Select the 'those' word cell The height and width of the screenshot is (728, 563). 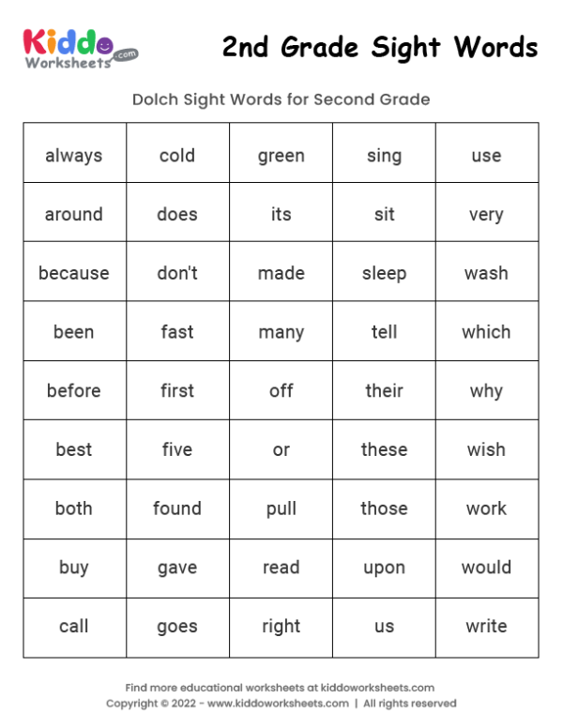[384, 508]
